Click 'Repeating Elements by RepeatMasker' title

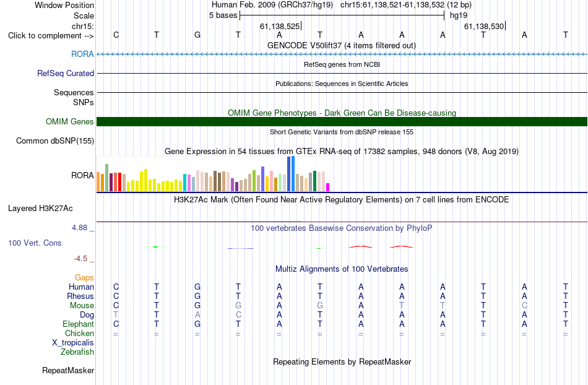point(342,361)
